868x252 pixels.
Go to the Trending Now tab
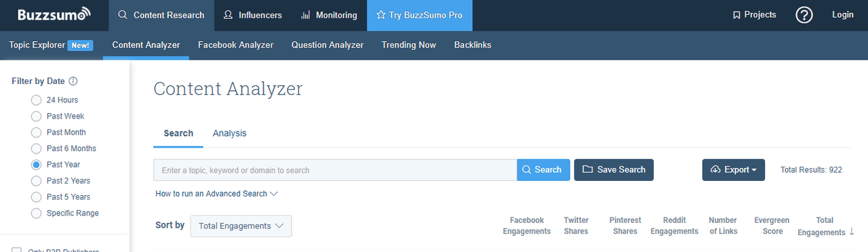[409, 45]
